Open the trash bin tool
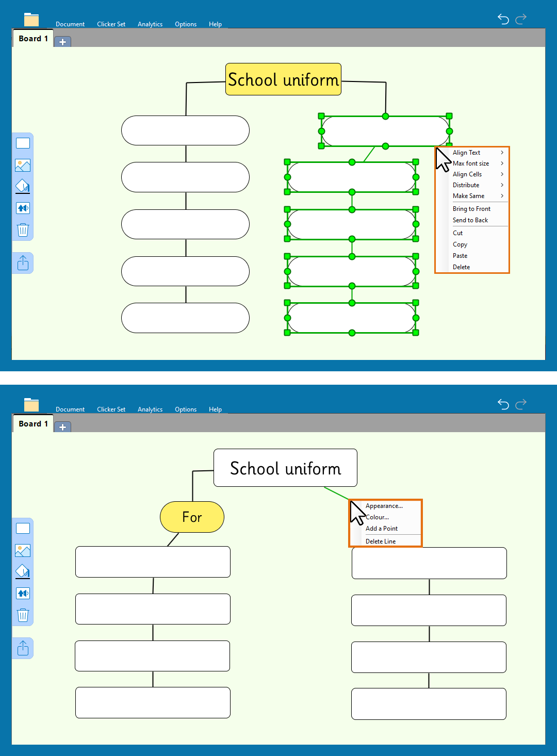The image size is (557, 756). pos(23,229)
